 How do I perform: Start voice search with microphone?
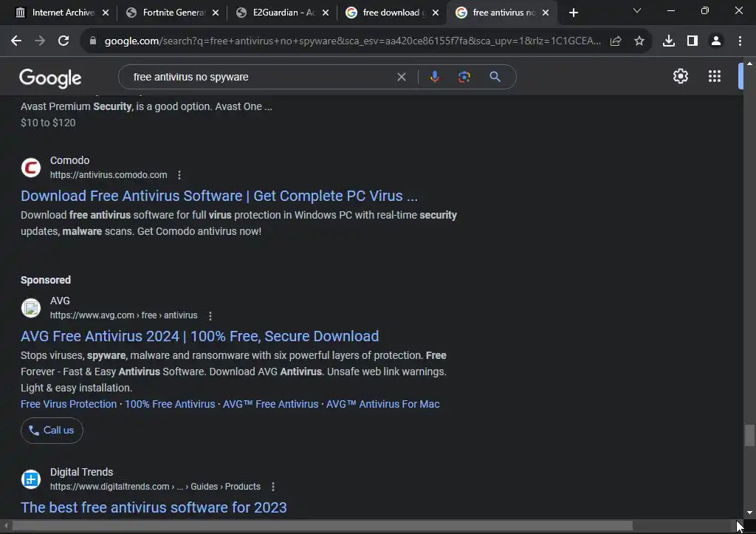pyautogui.click(x=434, y=77)
